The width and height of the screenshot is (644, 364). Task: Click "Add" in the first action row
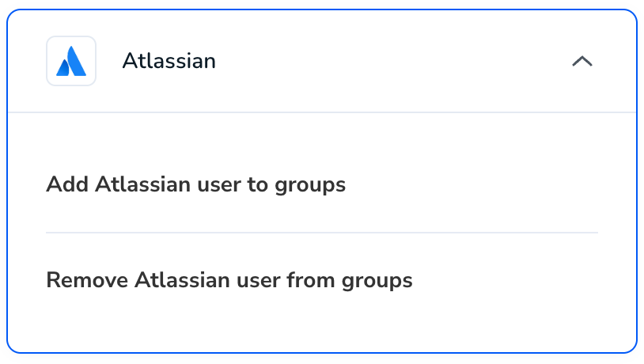point(67,184)
